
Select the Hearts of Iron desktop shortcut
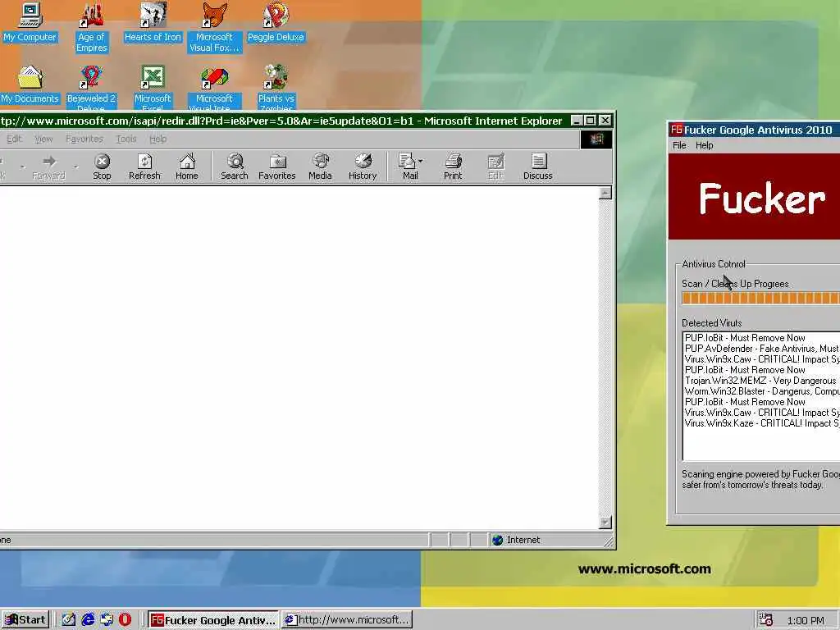(x=153, y=22)
